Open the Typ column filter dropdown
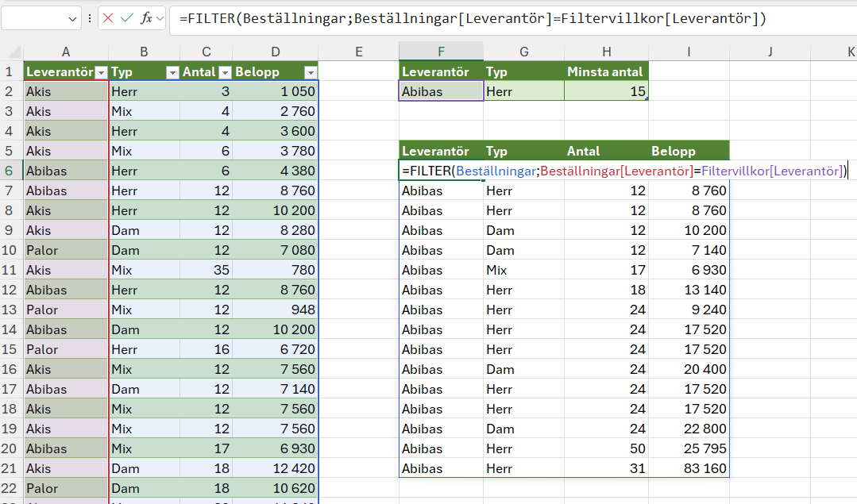 click(x=172, y=72)
